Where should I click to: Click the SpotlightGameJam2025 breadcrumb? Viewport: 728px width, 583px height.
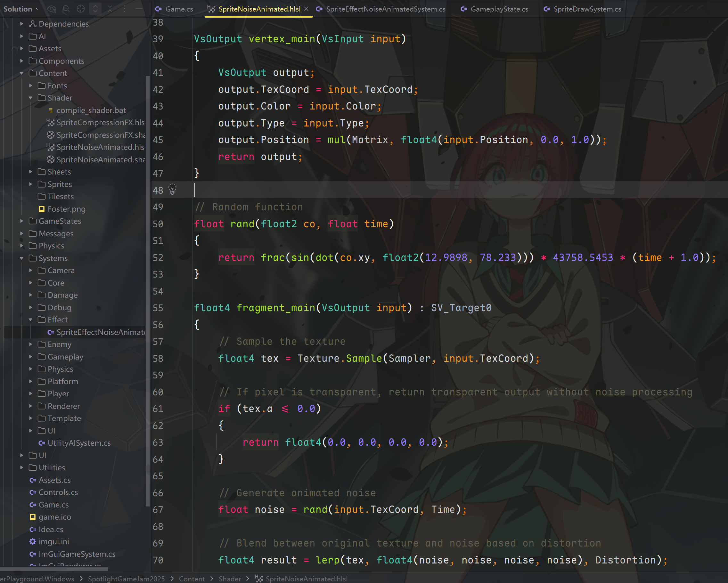[x=126, y=579]
